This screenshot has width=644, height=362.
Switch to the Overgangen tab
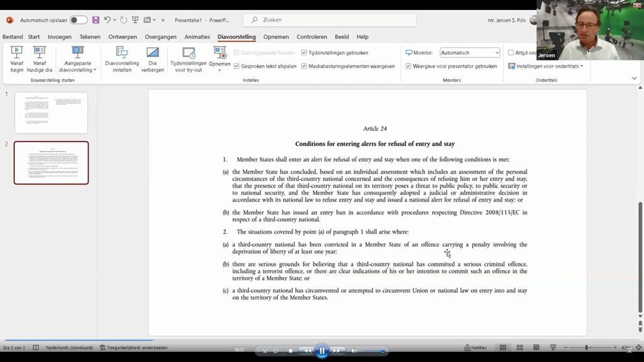click(x=160, y=37)
